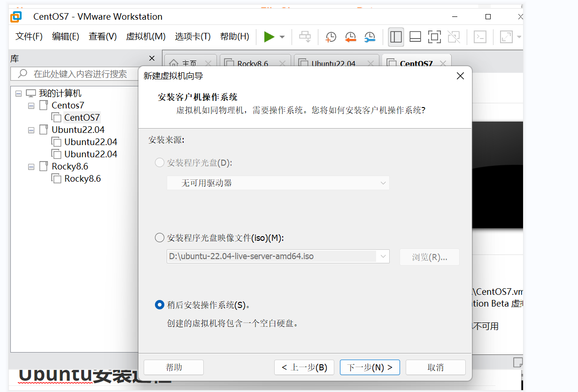Cancel the wizard with 取消
Image resolution: width=578 pixels, height=392 pixels.
pos(436,367)
